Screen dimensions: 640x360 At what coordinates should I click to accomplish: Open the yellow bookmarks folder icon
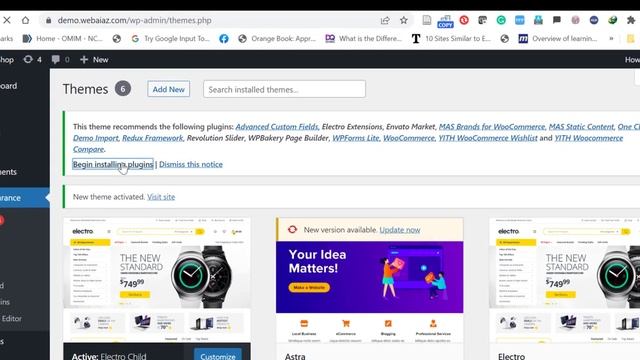pyautogui.click(x=631, y=39)
